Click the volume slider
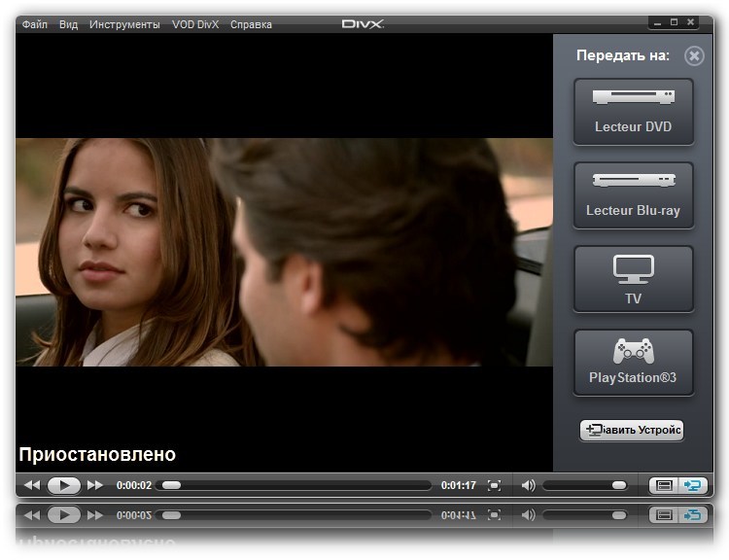This screenshot has width=729, height=560. click(x=583, y=485)
